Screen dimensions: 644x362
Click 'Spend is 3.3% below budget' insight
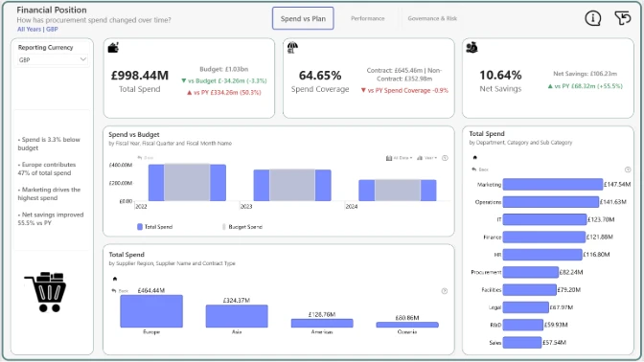[x=49, y=144]
